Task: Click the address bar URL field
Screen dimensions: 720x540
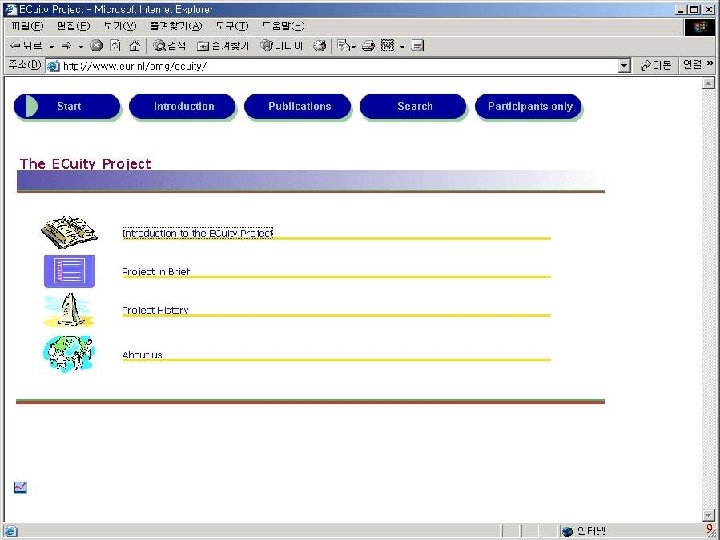Action: [x=340, y=66]
